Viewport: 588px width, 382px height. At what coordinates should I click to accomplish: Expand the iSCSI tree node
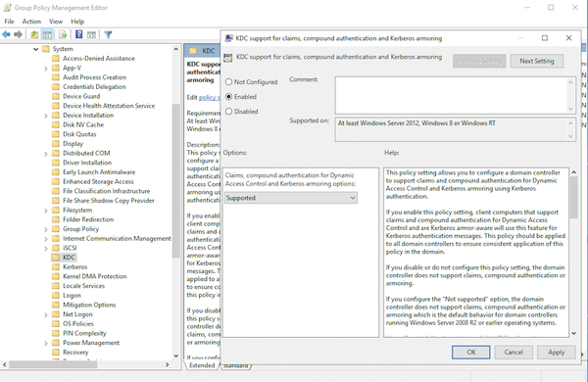coord(46,248)
